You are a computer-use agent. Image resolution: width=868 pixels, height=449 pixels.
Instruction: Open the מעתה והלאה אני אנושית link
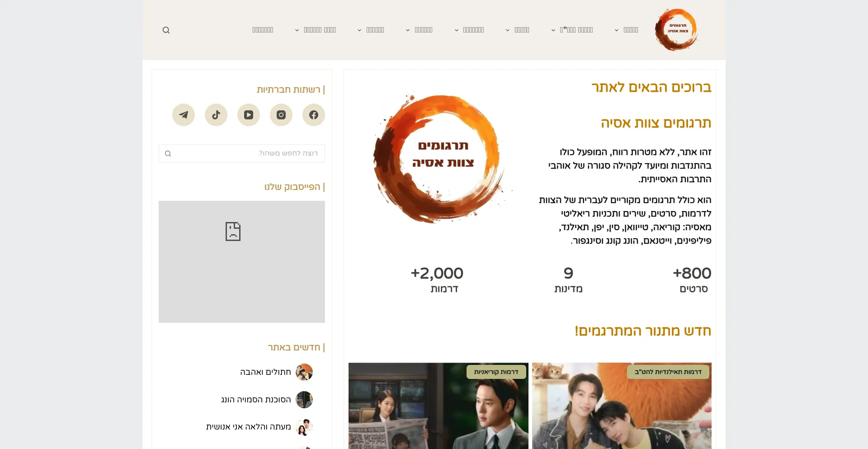click(x=249, y=427)
